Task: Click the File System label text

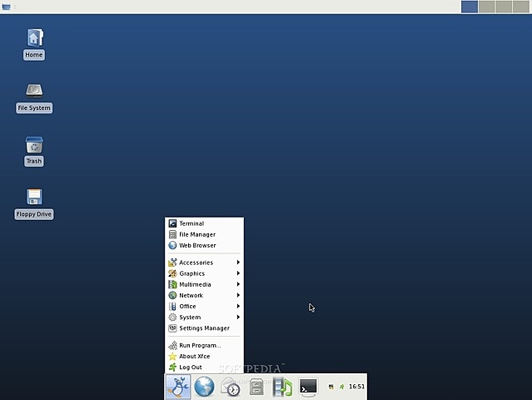Action: (x=34, y=108)
